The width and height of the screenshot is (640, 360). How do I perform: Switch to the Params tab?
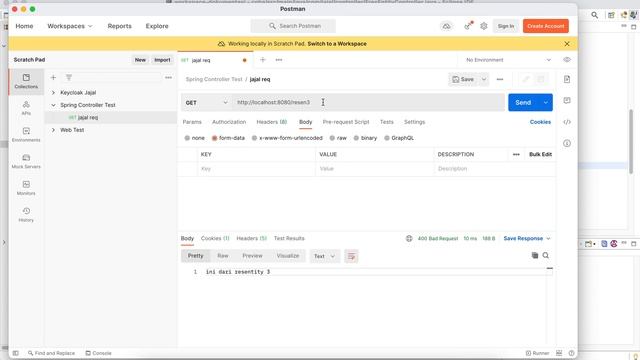pyautogui.click(x=192, y=122)
